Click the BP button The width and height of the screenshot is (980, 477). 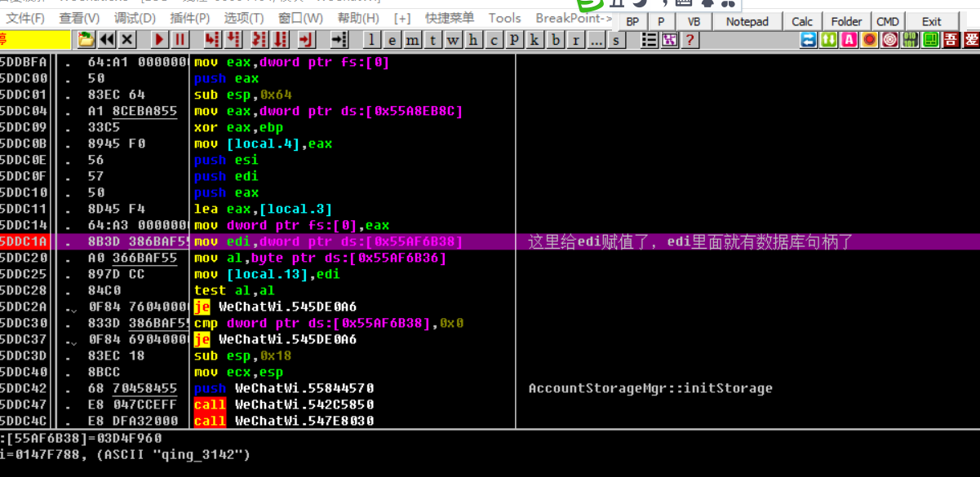(632, 22)
